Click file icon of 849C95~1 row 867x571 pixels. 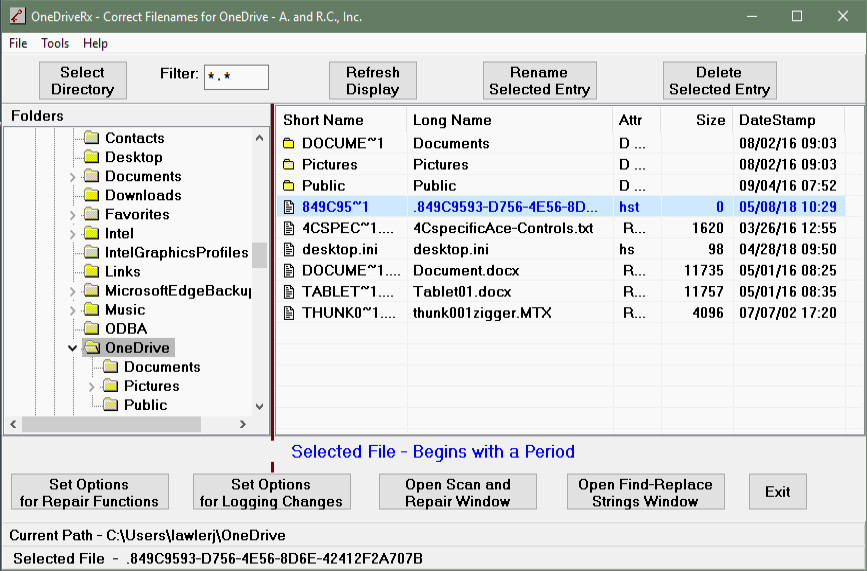click(x=289, y=207)
